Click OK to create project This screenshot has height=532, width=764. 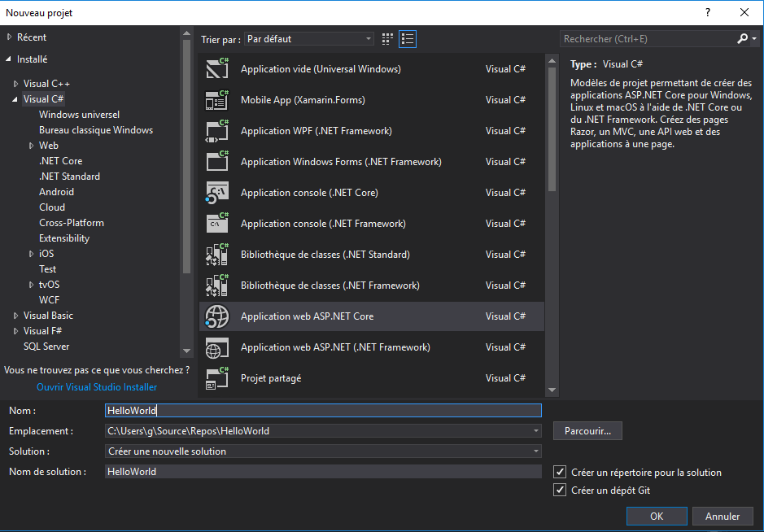[657, 516]
